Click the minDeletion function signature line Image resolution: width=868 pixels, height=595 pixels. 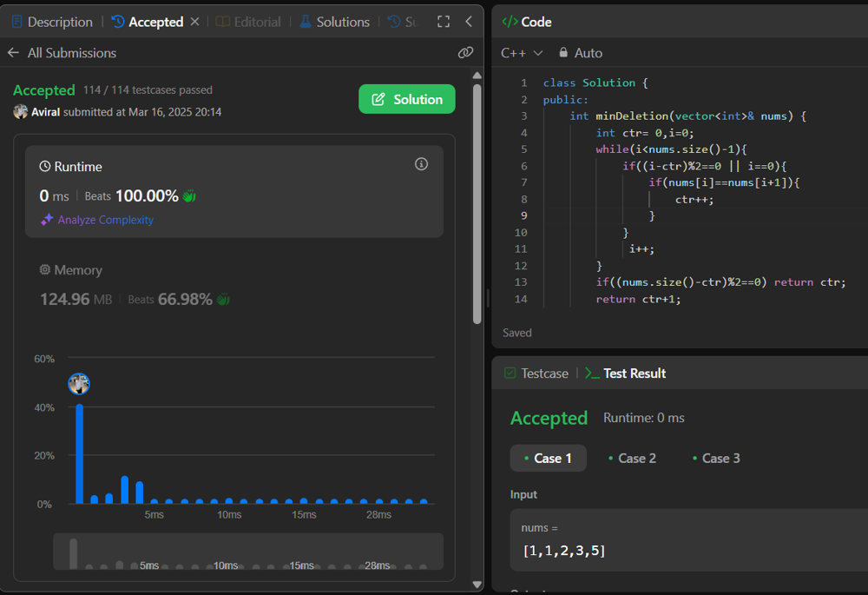(688, 116)
